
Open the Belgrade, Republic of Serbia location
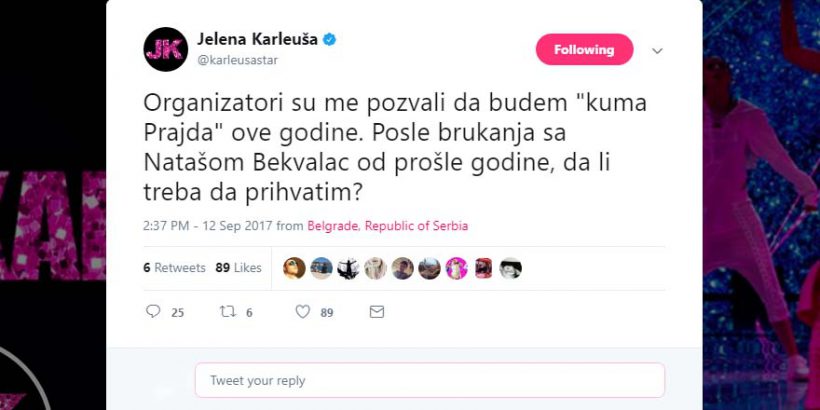387,226
